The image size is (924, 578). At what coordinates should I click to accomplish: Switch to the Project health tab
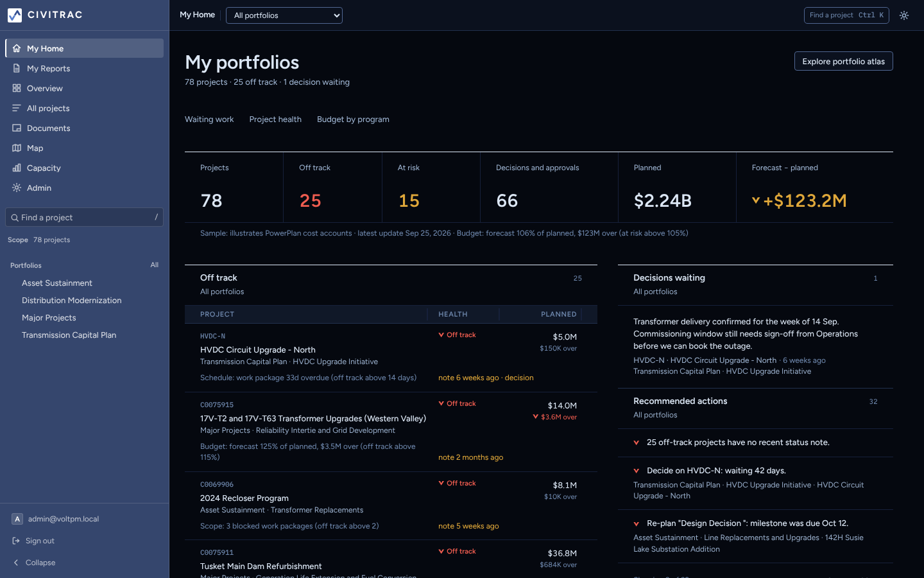click(x=275, y=119)
